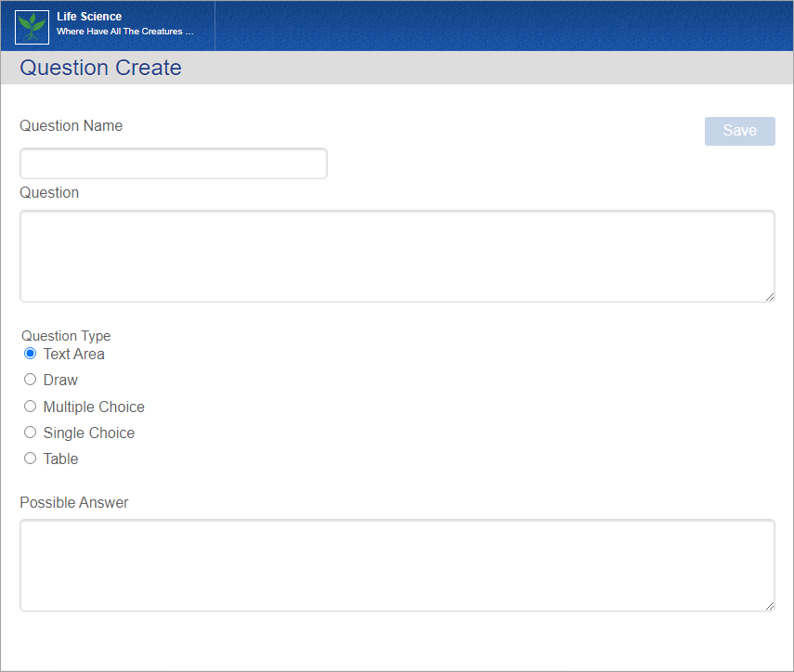The width and height of the screenshot is (794, 672).
Task: Click the Question Type label
Action: [66, 335]
